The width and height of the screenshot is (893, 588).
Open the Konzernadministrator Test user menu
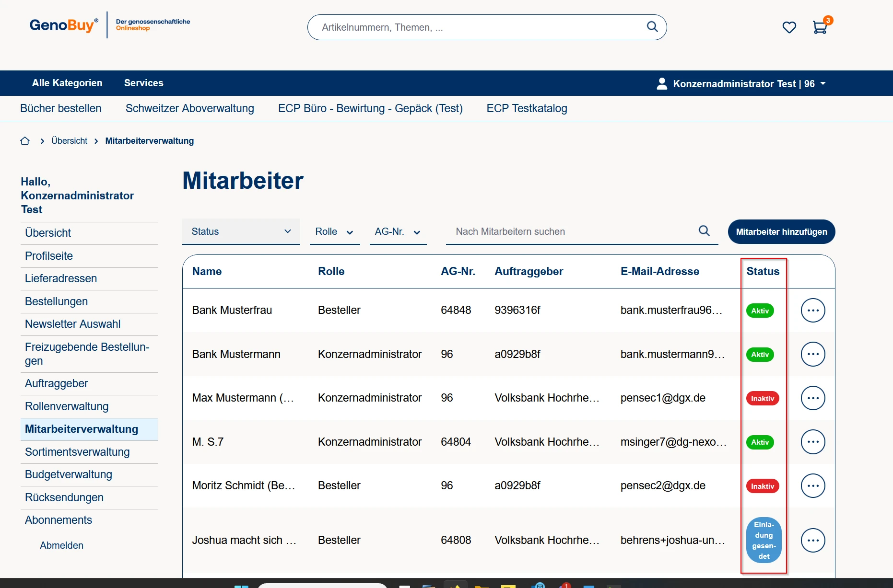click(x=741, y=84)
